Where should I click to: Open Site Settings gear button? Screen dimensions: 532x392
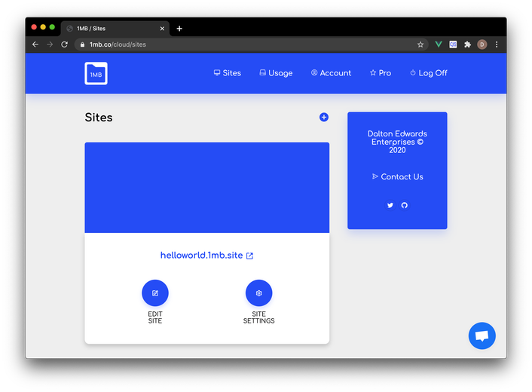tap(259, 293)
